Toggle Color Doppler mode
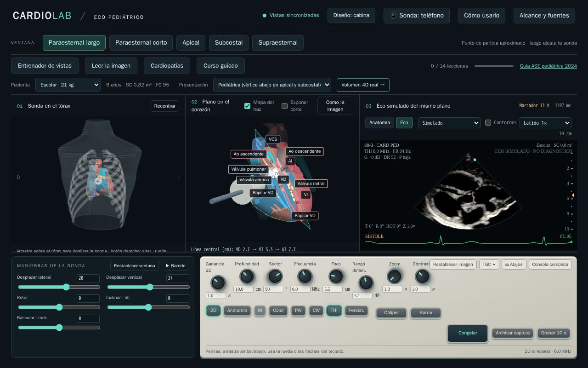This screenshot has height=368, width=588. [x=278, y=310]
